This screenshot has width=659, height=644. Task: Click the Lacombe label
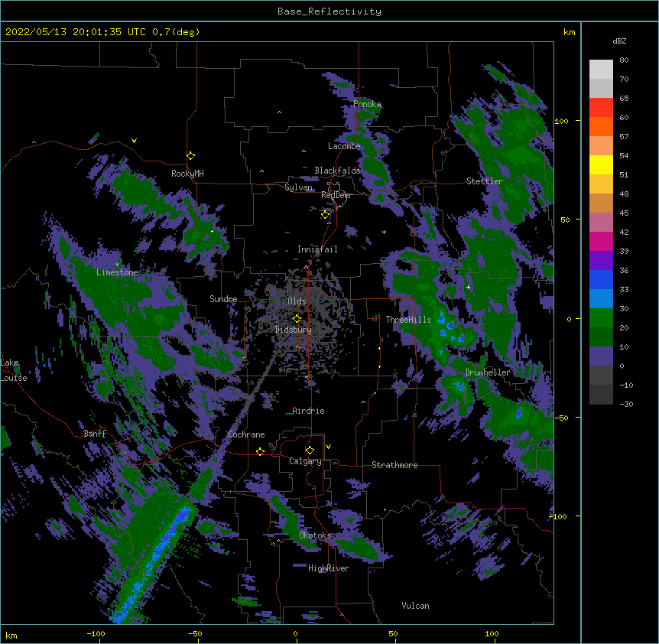coord(344,146)
